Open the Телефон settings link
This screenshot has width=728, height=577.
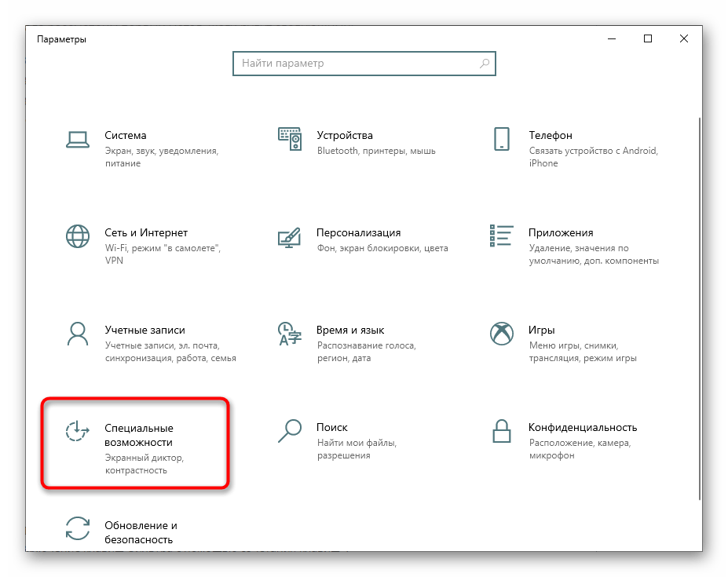coord(551,136)
